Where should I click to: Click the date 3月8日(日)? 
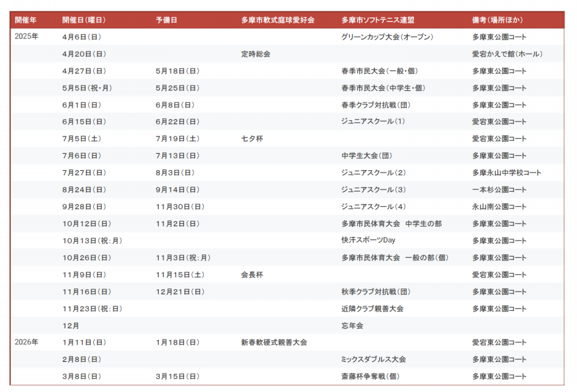pos(82,376)
